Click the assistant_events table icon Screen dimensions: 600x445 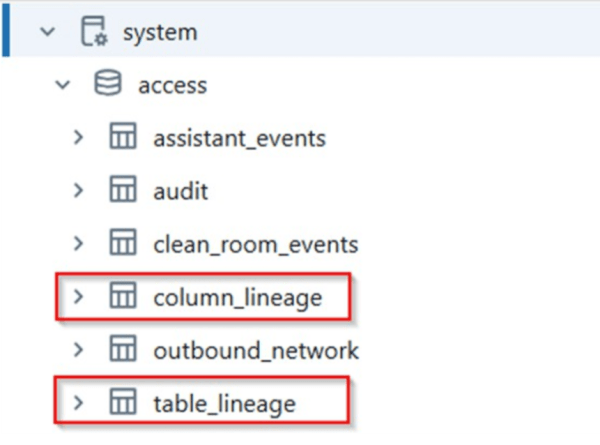point(122,137)
